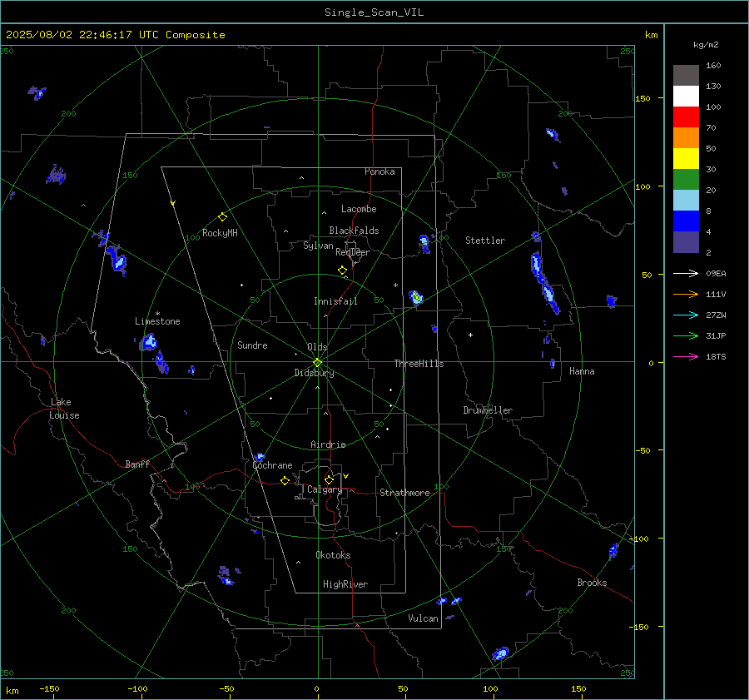Click the RockyMH label
This screenshot has height=700, width=749.
pos(220,233)
